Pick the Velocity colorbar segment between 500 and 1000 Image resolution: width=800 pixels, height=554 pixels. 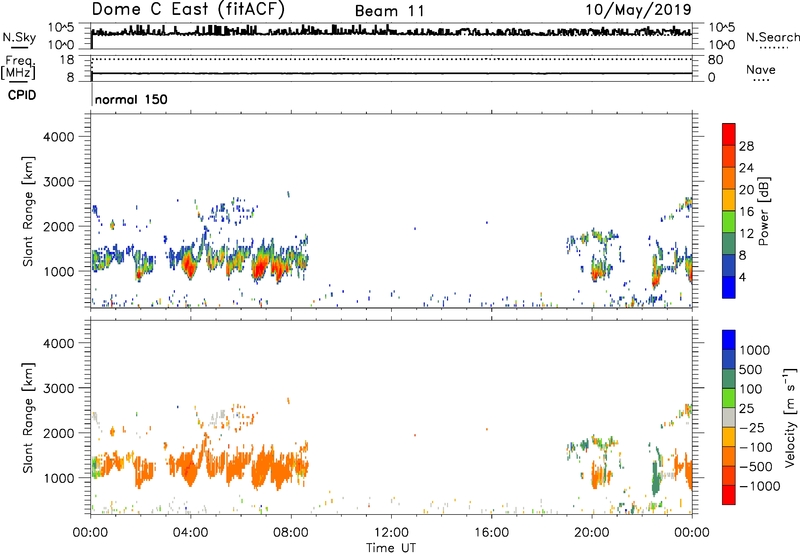[729, 359]
